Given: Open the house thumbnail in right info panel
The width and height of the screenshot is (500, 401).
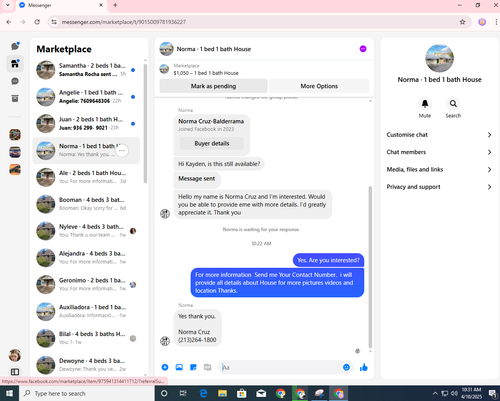Looking at the screenshot, I should point(439,58).
